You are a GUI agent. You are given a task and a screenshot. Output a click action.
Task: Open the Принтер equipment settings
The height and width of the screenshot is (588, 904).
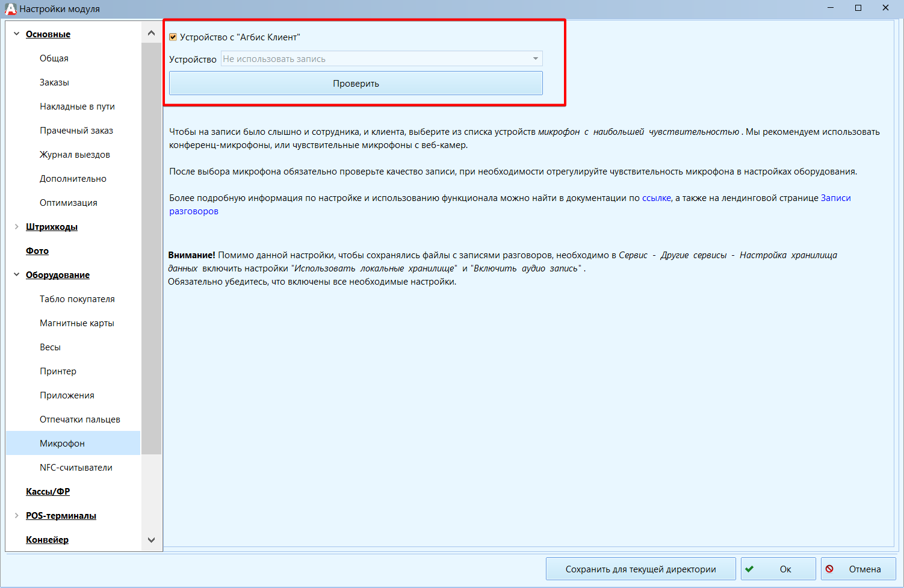click(58, 371)
